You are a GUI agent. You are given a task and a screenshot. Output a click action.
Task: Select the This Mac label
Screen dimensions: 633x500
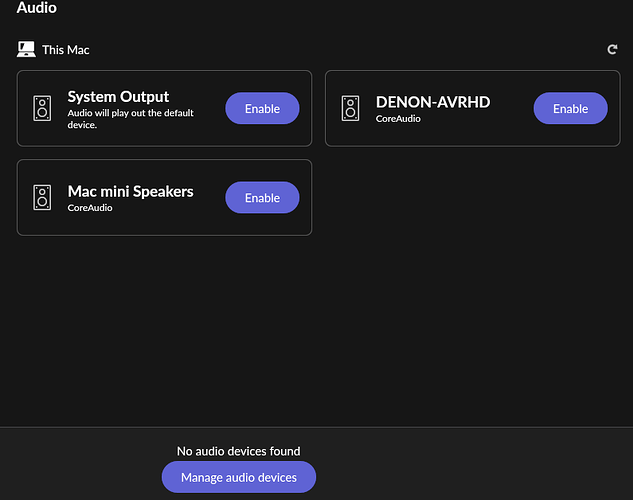(66, 50)
